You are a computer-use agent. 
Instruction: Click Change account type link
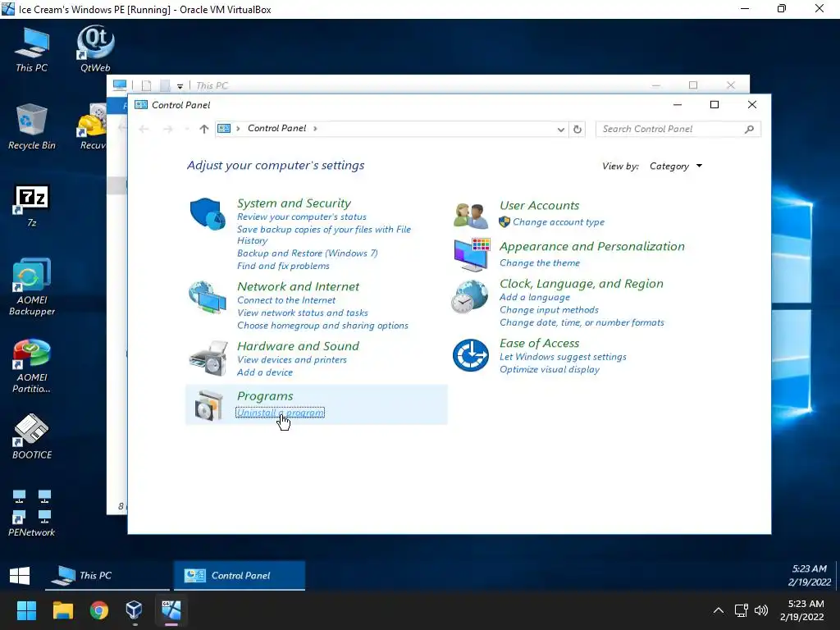(558, 222)
